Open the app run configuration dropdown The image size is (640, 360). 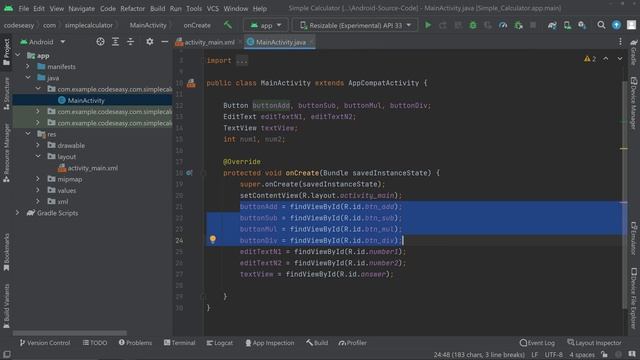266,25
